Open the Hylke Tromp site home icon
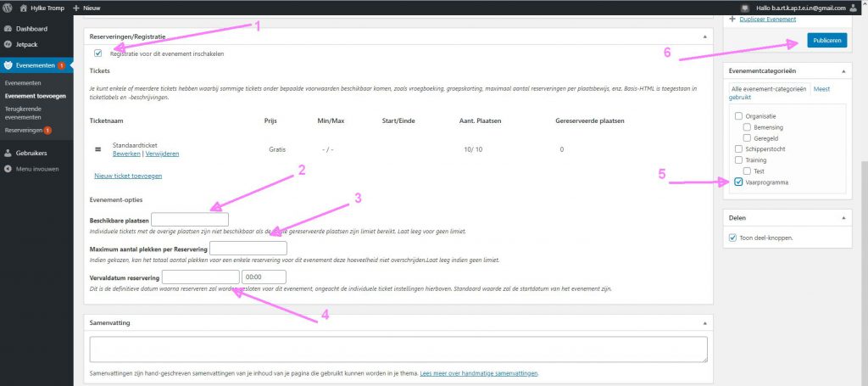The width and height of the screenshot is (868, 386). [25, 8]
